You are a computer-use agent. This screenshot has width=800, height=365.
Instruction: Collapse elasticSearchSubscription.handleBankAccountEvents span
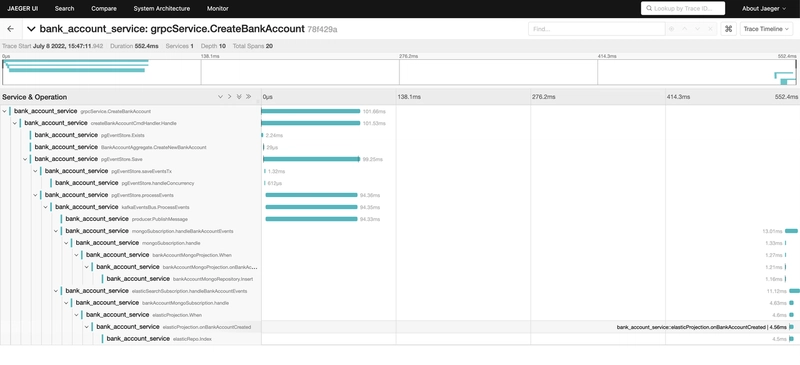[56, 290]
